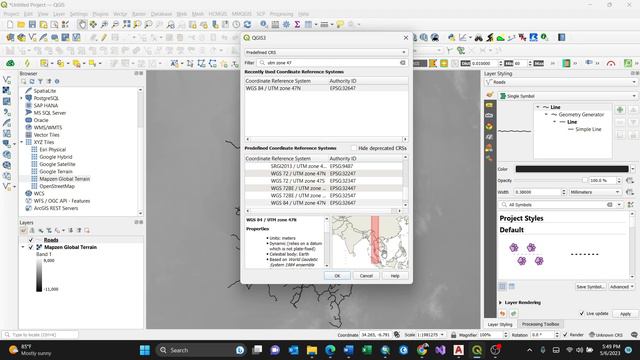Viewport: 640px width, 360px height.
Task: Click the Zoom Full extent icon
Action: tap(127, 24)
